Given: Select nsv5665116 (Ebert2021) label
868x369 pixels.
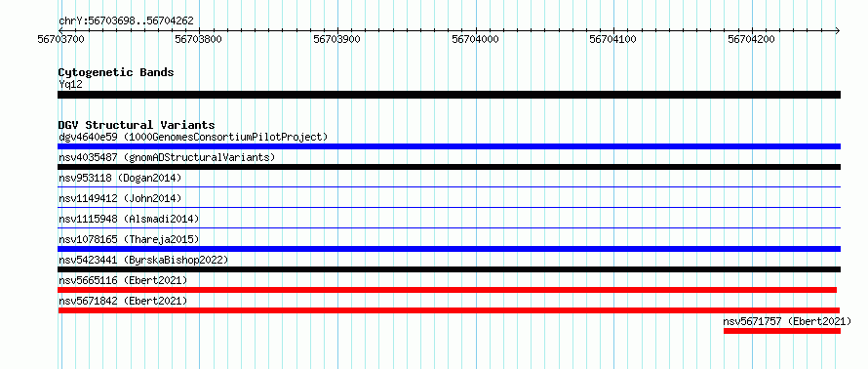Looking at the screenshot, I should point(123,280).
